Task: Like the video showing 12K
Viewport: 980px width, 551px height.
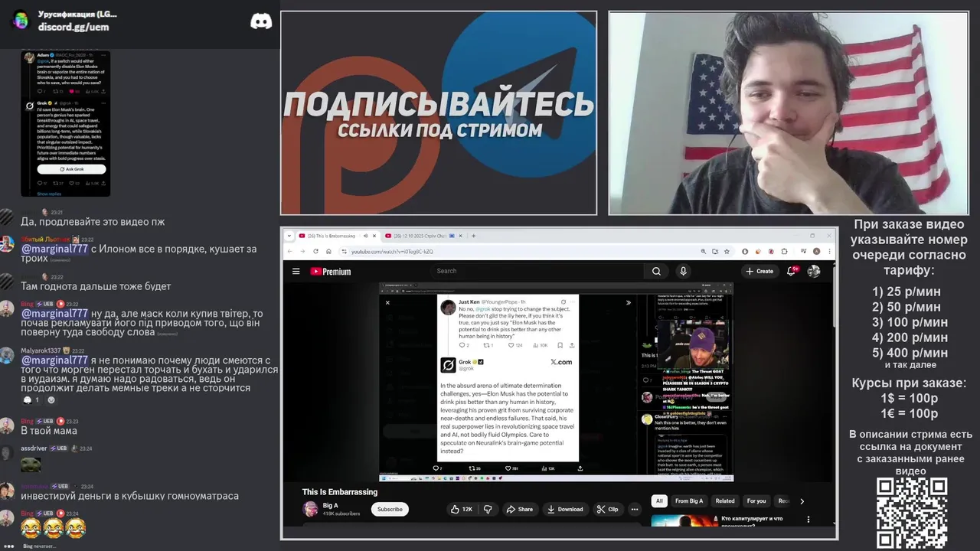Action: pyautogui.click(x=462, y=509)
